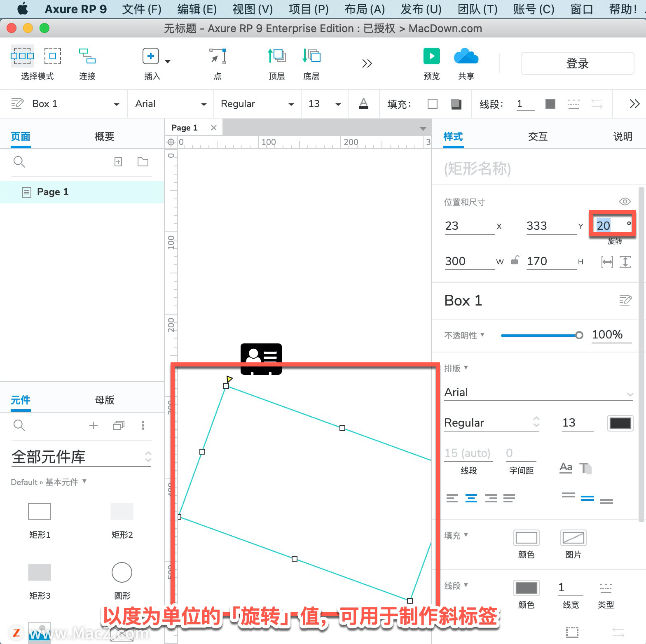This screenshot has height=644, width=646.
Task: Edit the toolbar line width value 1
Action: [x=525, y=104]
